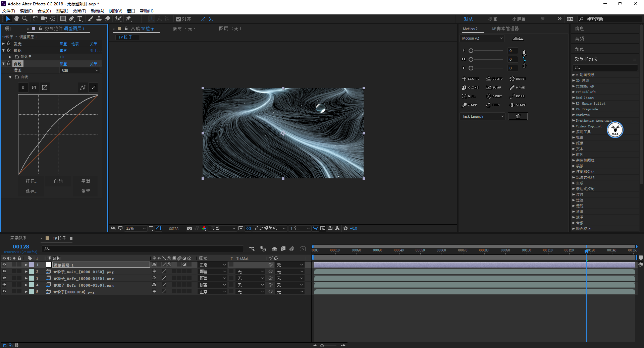
Task: Click the Motion 2 trash delete icon
Action: pos(518,116)
